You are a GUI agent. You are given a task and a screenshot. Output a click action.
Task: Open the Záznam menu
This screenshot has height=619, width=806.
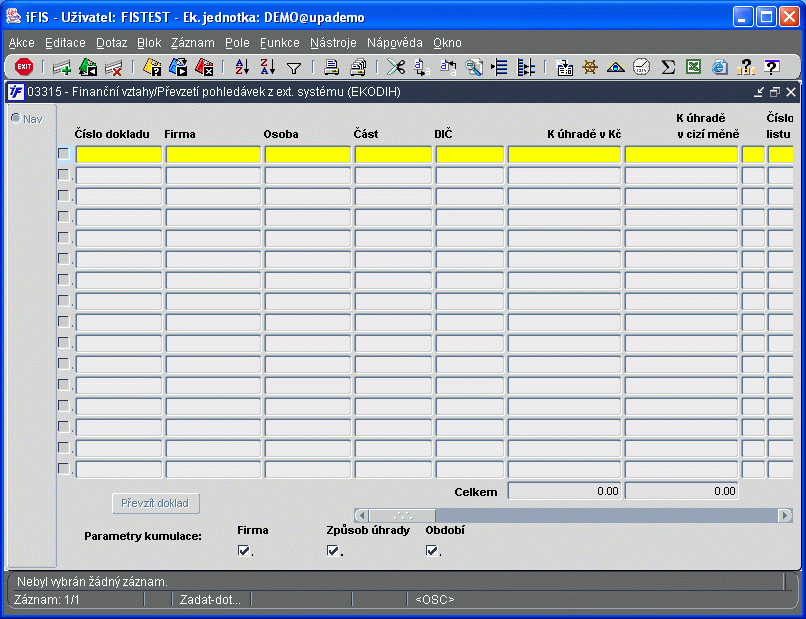coord(193,43)
